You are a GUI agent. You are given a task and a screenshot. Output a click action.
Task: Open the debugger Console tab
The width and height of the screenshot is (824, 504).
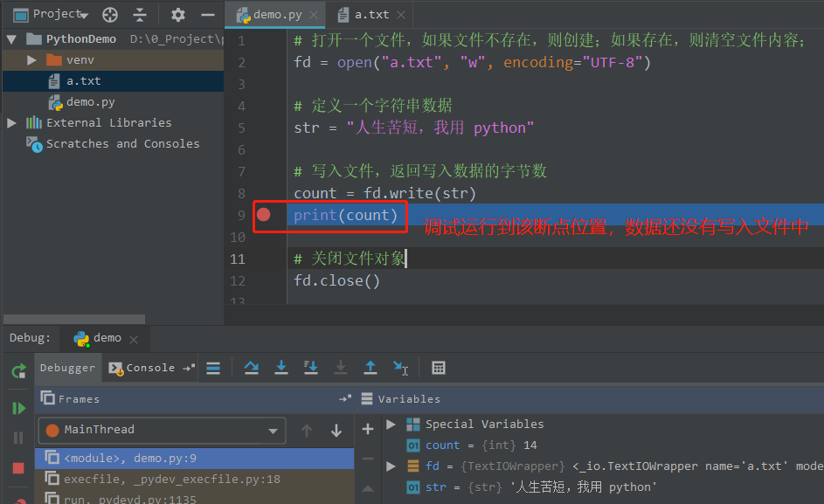coord(149,367)
